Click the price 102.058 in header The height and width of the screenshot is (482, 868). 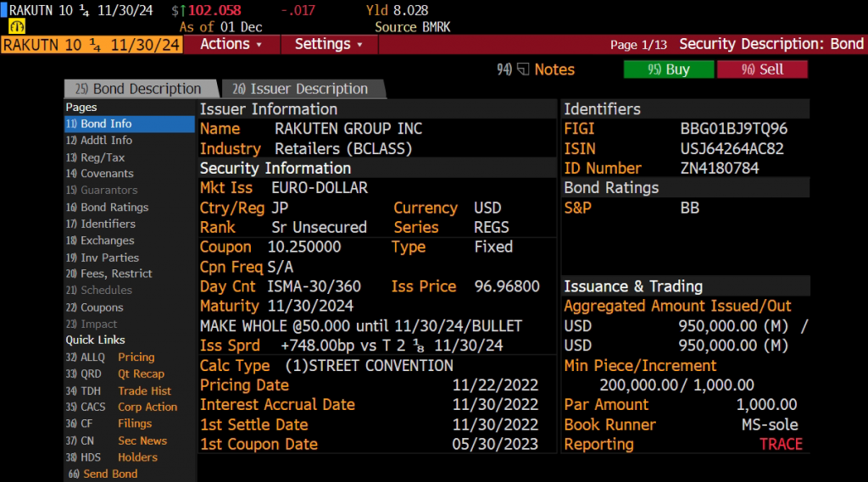coord(214,10)
